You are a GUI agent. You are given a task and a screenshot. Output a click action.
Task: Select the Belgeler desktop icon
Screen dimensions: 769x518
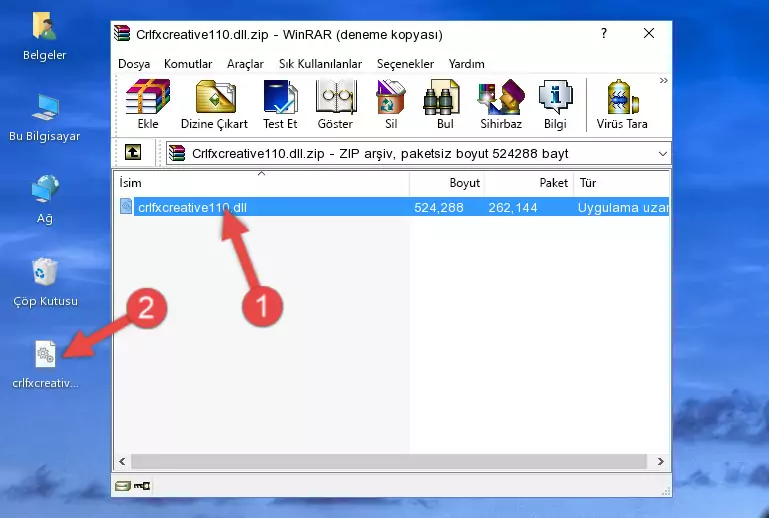(x=45, y=36)
